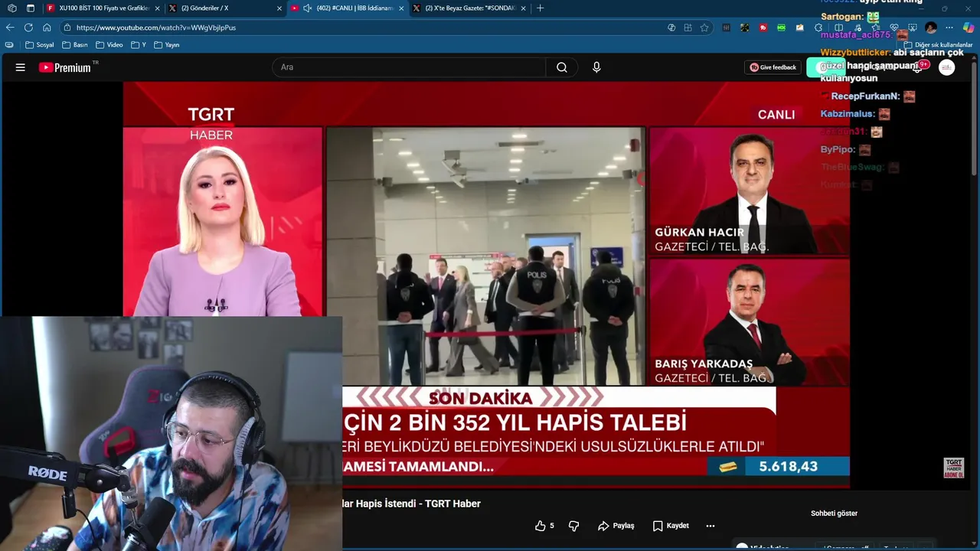
Task: Open tab actions menu icon
Action: tap(30, 8)
